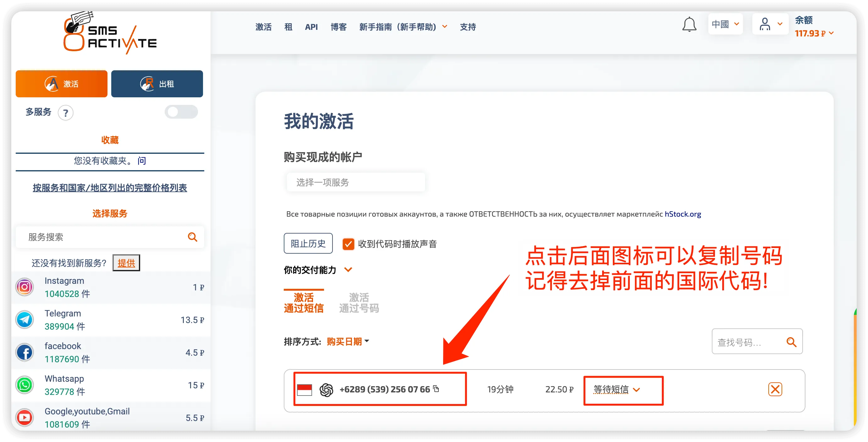Open the API menu item
Image resolution: width=868 pixels, height=442 pixels.
click(x=311, y=27)
